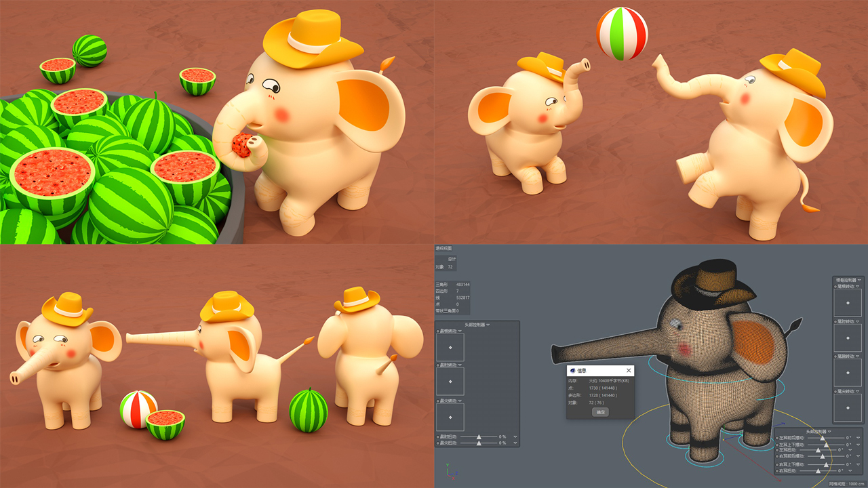Click 1730 ( 141448 ) point count in dialog
Screen dimensions: 868x488
pos(602,388)
